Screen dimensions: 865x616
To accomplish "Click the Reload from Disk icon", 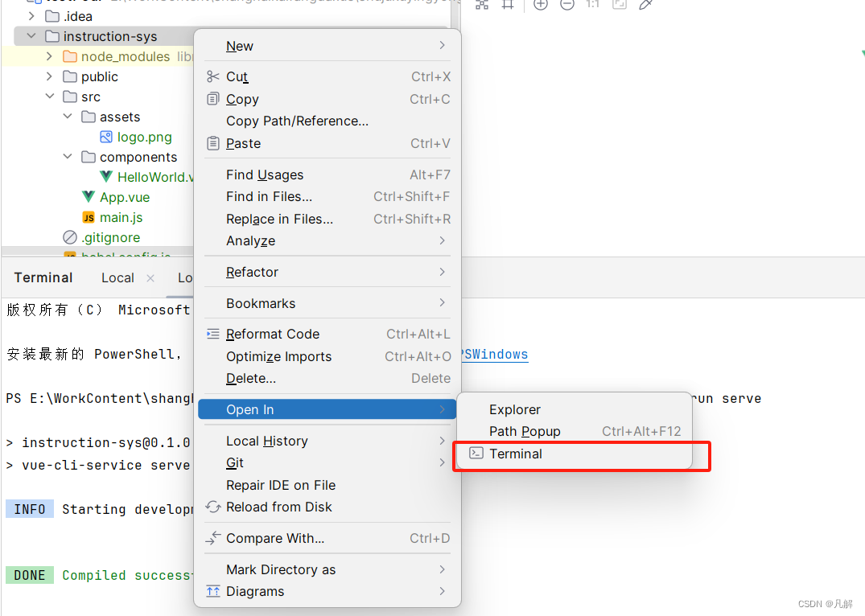I will tap(213, 507).
